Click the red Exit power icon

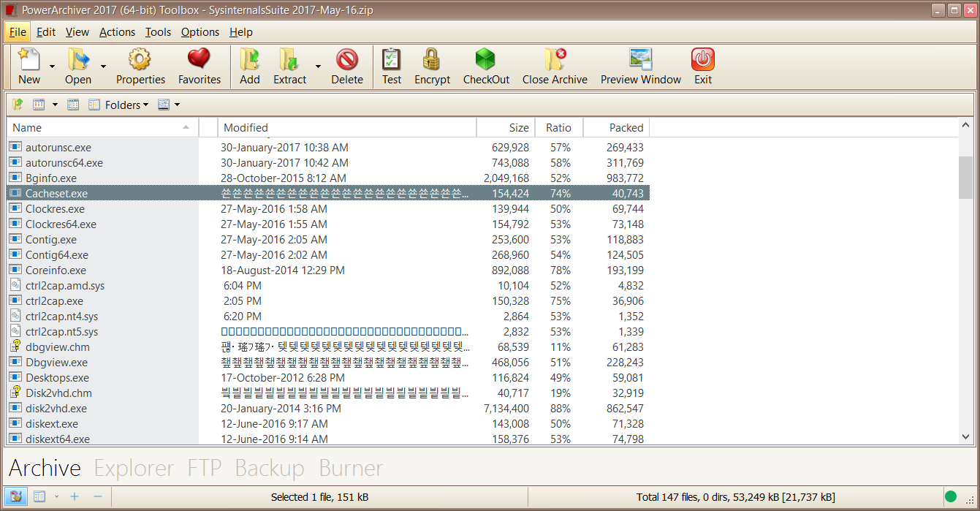click(703, 59)
